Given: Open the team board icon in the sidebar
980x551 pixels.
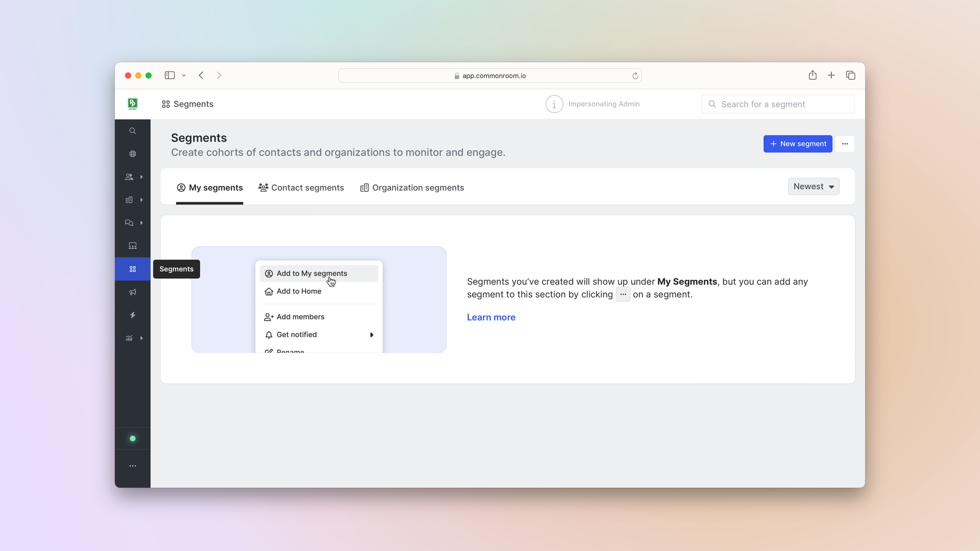Looking at the screenshot, I should 133,245.
